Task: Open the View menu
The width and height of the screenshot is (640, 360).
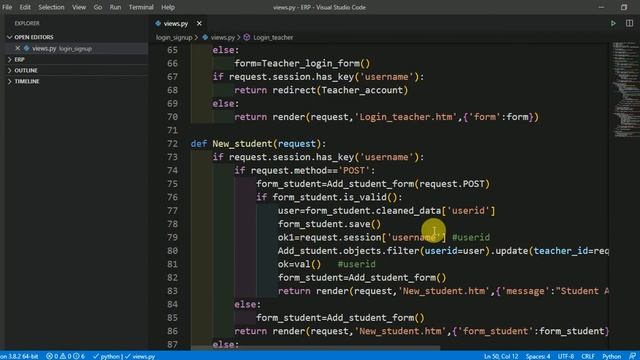Action: click(79, 7)
